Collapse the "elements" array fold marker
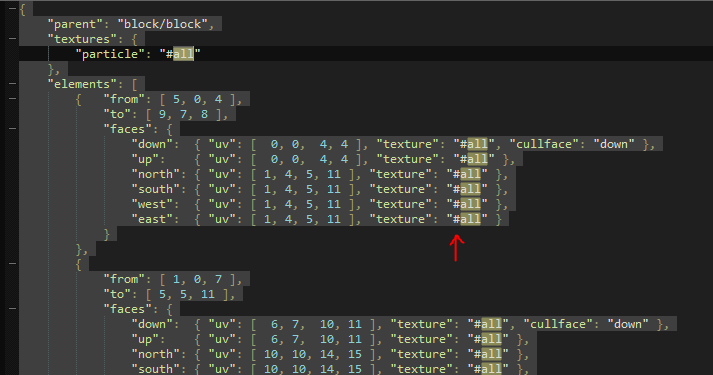Viewport: 713px width, 375px height. (x=12, y=84)
